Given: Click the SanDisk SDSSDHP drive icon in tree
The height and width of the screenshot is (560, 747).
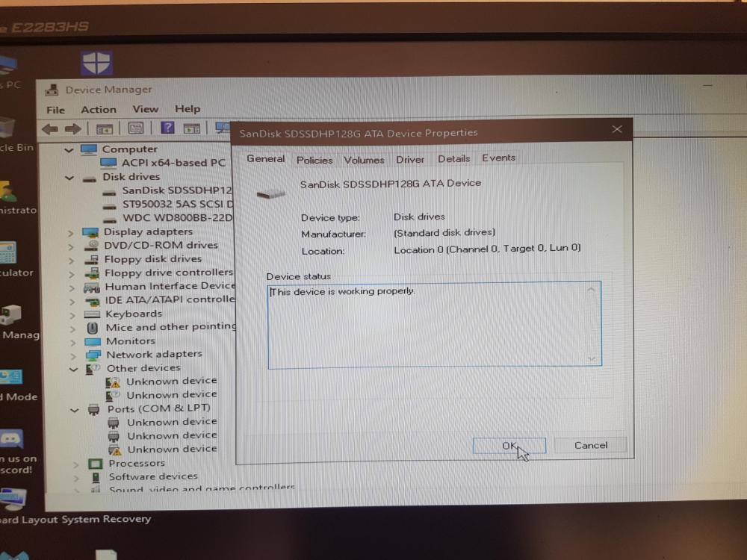Looking at the screenshot, I should pos(110,193).
